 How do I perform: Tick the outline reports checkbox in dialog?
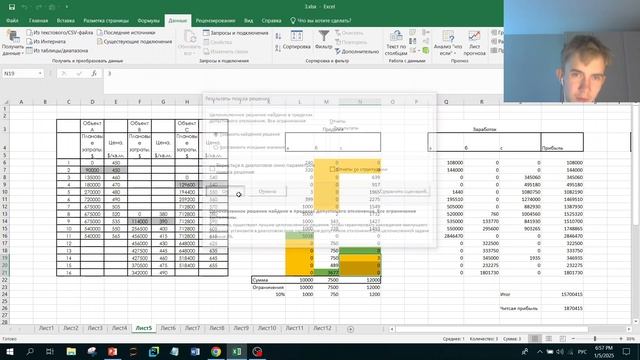click(332, 169)
